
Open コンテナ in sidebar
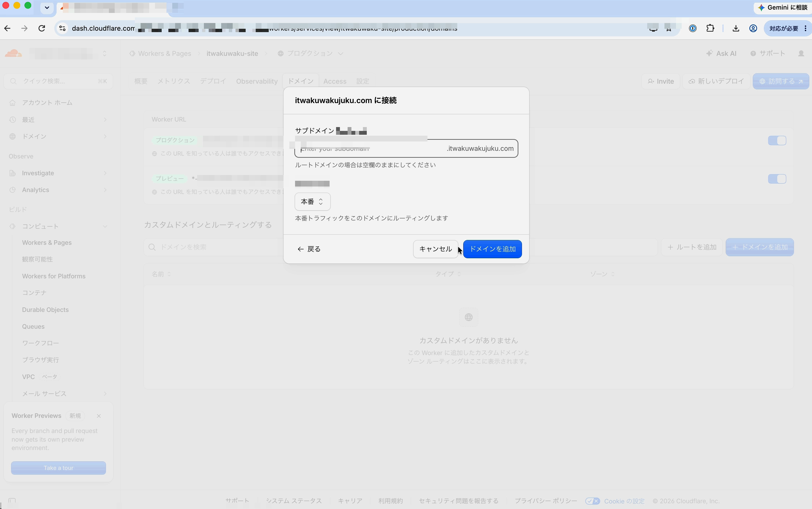pyautogui.click(x=34, y=293)
